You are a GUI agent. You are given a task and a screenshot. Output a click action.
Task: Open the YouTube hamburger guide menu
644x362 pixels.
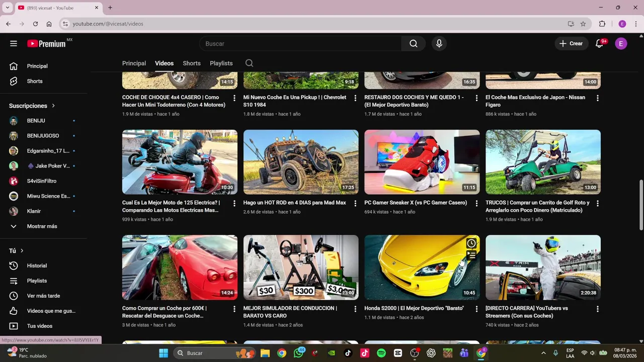click(14, 44)
